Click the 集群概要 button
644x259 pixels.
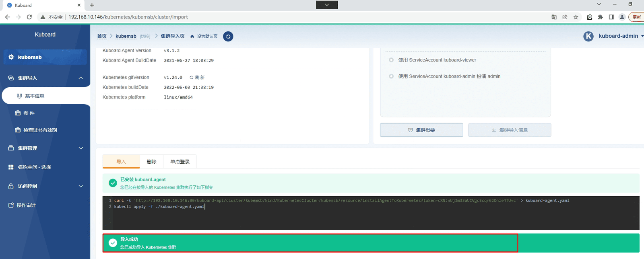coord(421,130)
